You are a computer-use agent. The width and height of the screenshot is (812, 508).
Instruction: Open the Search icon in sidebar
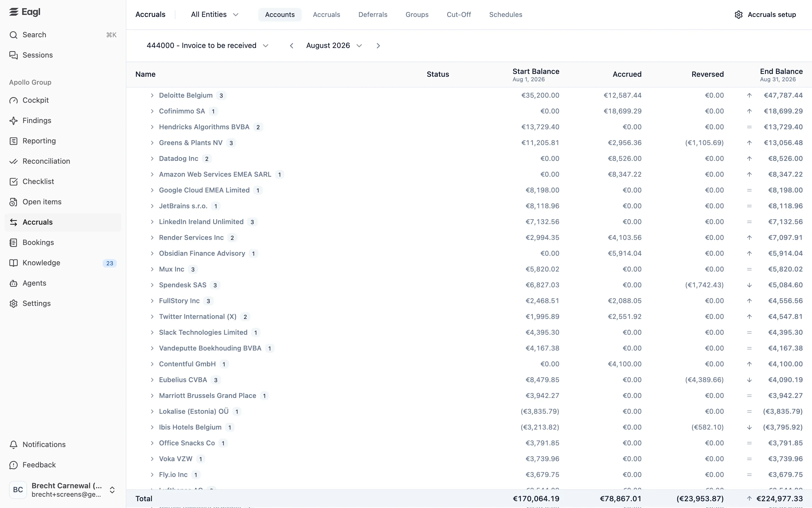[14, 35]
